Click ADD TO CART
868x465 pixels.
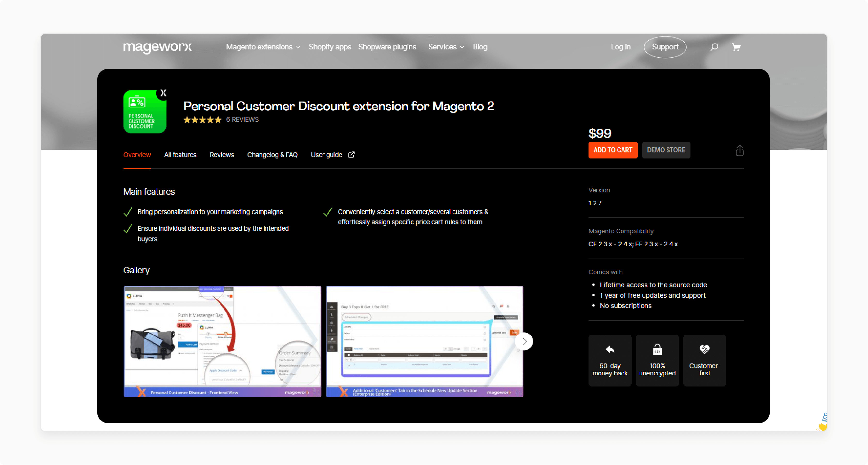613,150
